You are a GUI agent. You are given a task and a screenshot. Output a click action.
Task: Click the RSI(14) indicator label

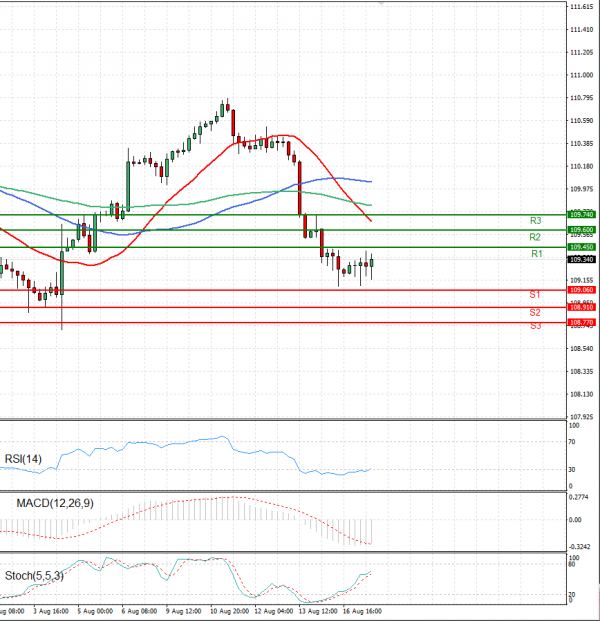(x=23, y=459)
